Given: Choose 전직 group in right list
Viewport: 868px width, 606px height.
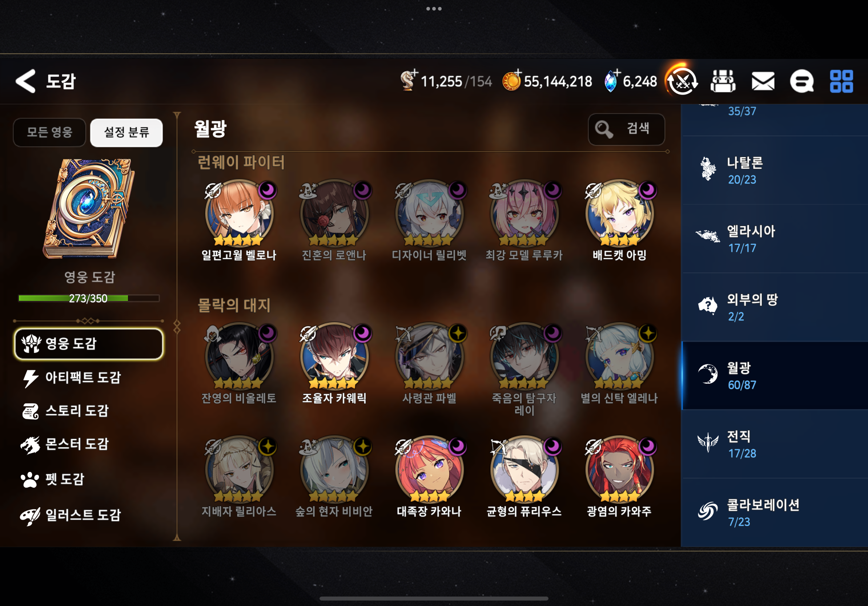Looking at the screenshot, I should click(774, 444).
